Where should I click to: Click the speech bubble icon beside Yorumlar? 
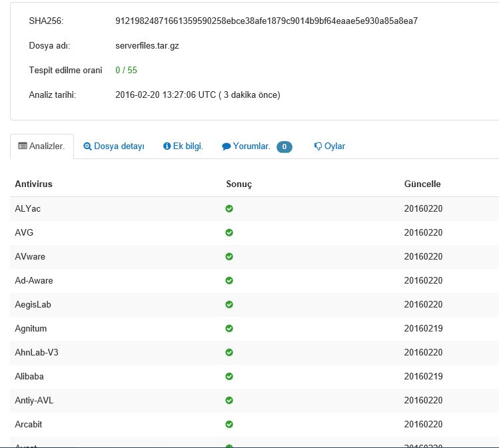227,146
